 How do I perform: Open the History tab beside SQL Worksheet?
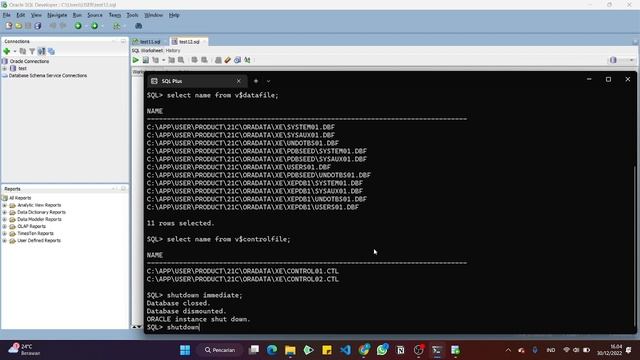[x=173, y=50]
